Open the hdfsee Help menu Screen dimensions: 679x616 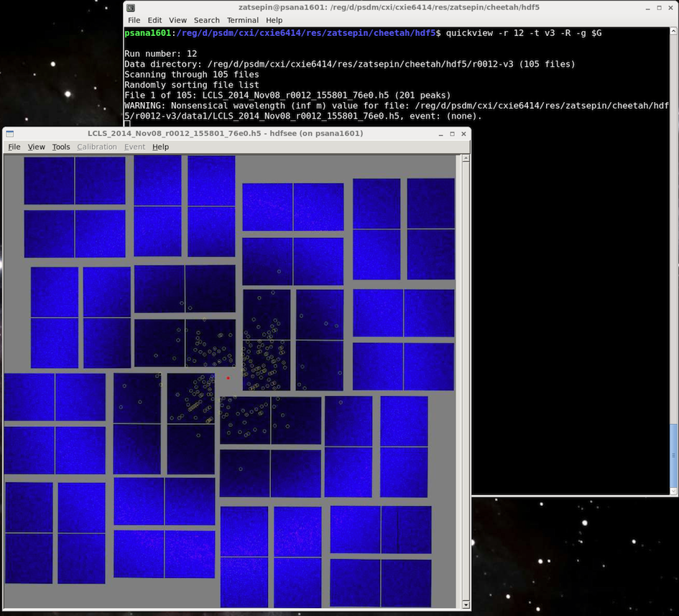click(x=160, y=147)
